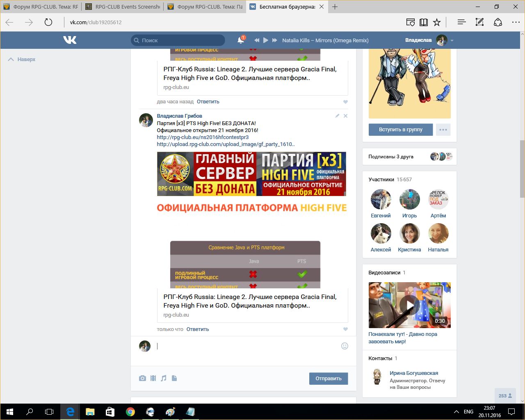Screen dimensions: 525x420
Task: Skip to previous track in VK player
Action: [257, 40]
